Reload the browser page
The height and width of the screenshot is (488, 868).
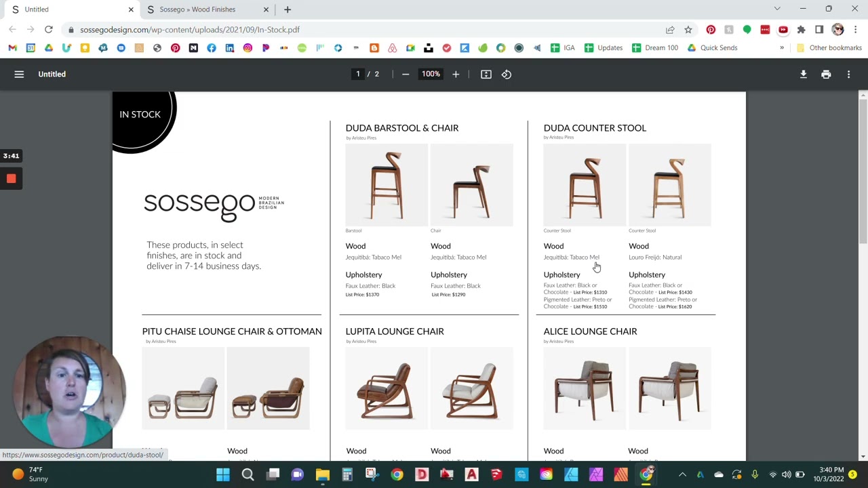pyautogui.click(x=49, y=29)
